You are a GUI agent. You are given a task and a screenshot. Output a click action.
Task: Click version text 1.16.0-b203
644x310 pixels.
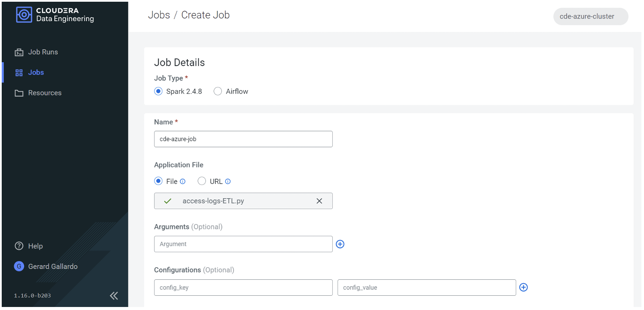click(32, 296)
